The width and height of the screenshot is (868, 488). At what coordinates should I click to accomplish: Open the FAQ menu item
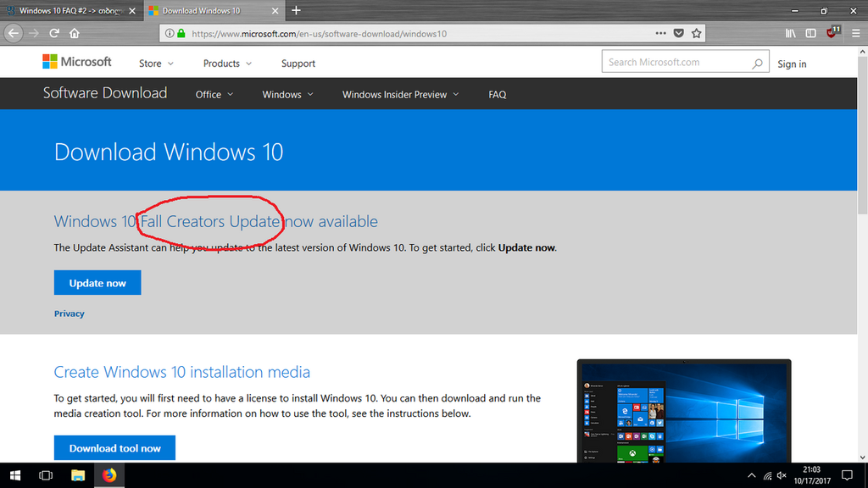[x=497, y=95]
